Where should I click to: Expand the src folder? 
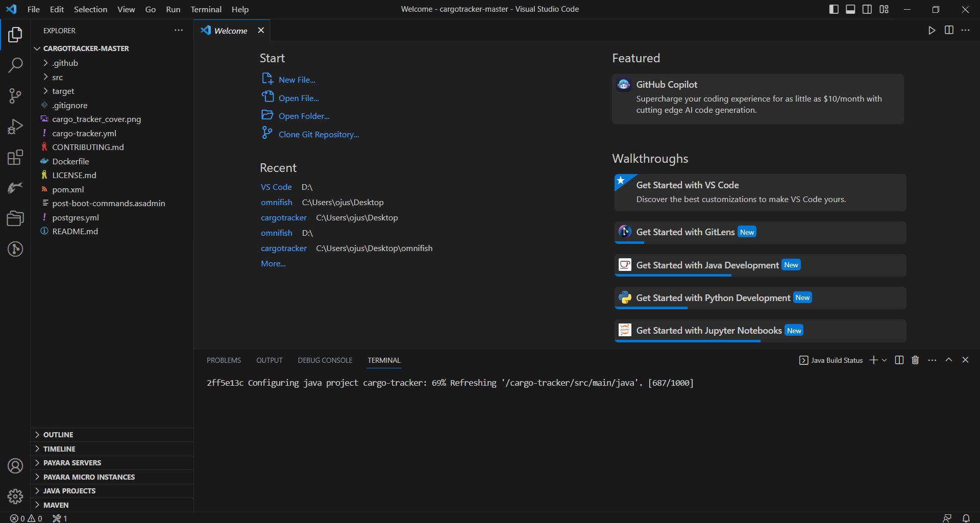57,78
